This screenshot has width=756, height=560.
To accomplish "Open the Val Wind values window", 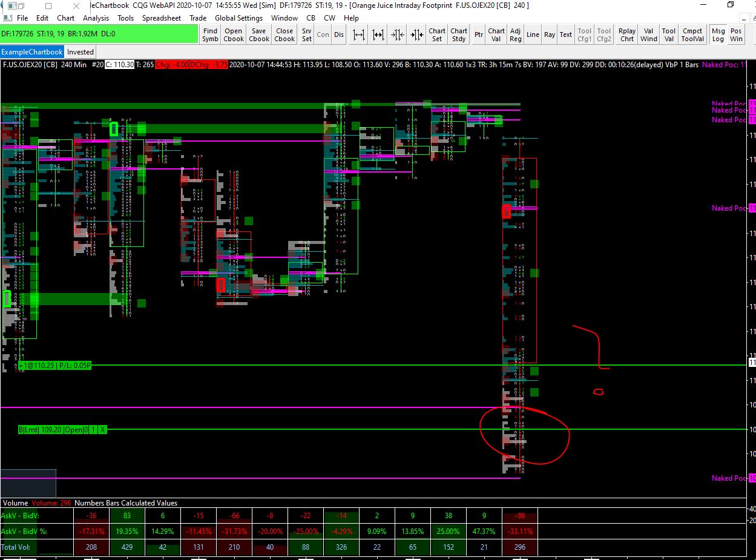I will tap(649, 35).
